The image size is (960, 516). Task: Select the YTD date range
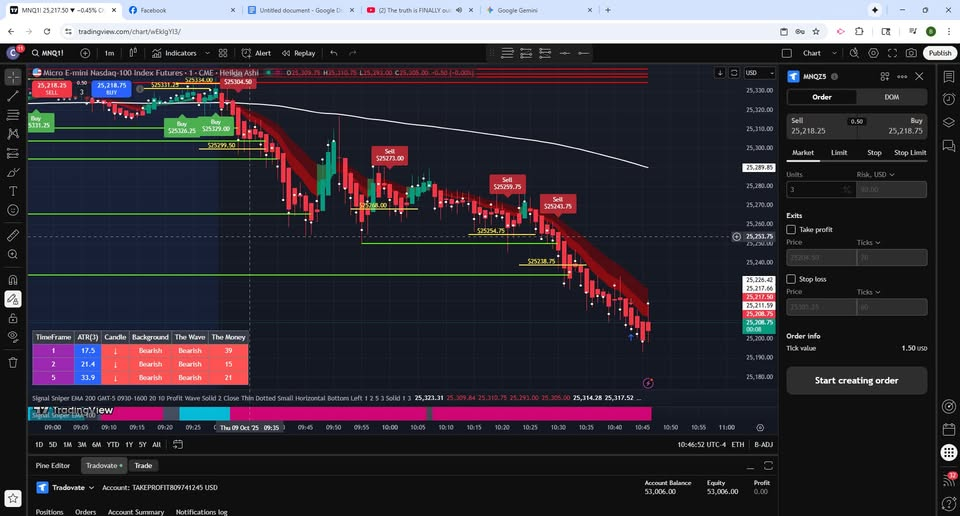point(113,444)
